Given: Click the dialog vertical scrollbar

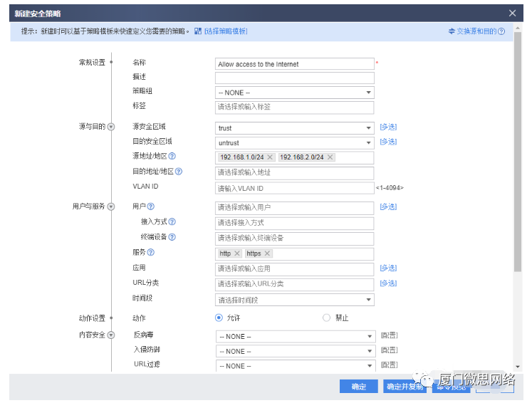Looking at the screenshot, I should pos(518,152).
